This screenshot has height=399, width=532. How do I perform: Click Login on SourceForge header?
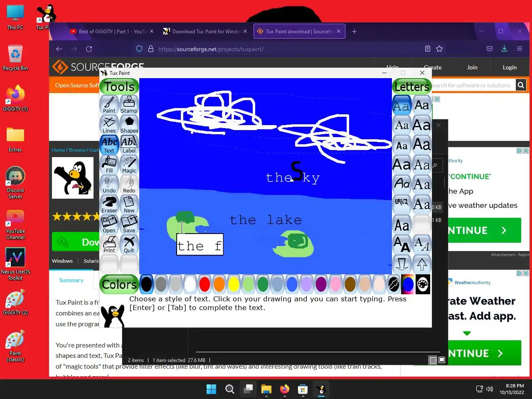tap(510, 67)
